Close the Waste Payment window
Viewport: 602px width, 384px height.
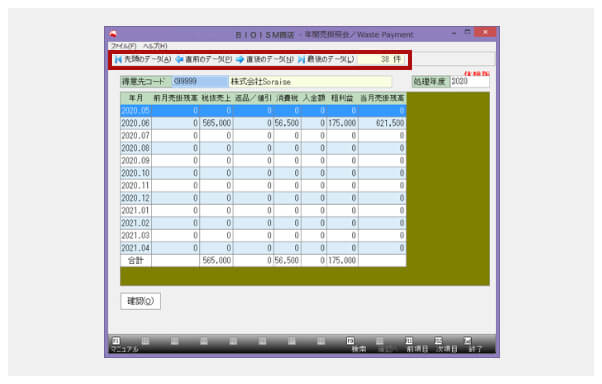coord(485,32)
